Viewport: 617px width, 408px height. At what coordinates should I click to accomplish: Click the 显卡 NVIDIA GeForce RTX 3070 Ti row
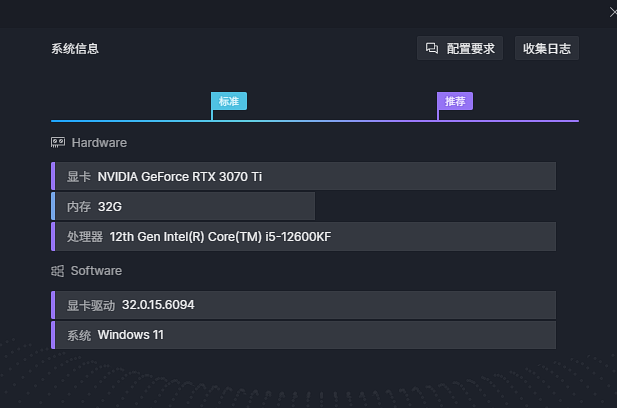click(x=303, y=176)
